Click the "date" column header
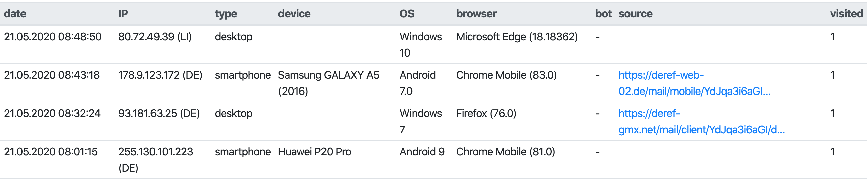This screenshot has height=179, width=868. pos(15,14)
